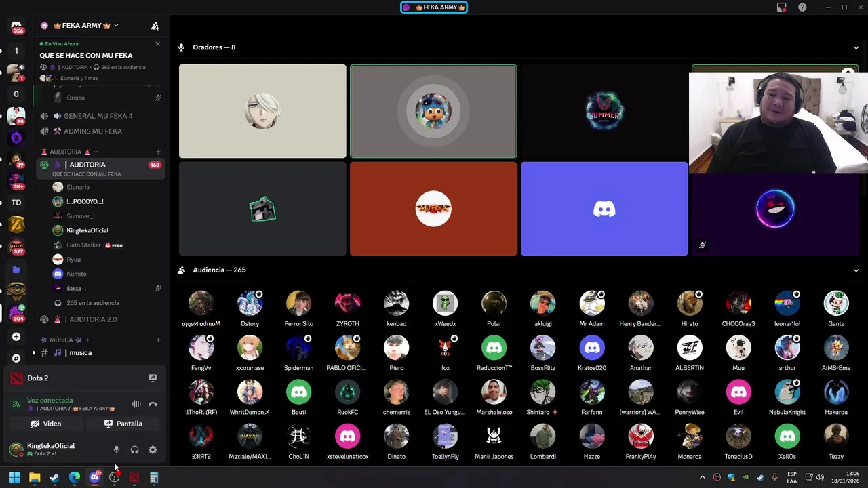
Task: Open the server folder icon in sidebar
Action: tap(16, 270)
